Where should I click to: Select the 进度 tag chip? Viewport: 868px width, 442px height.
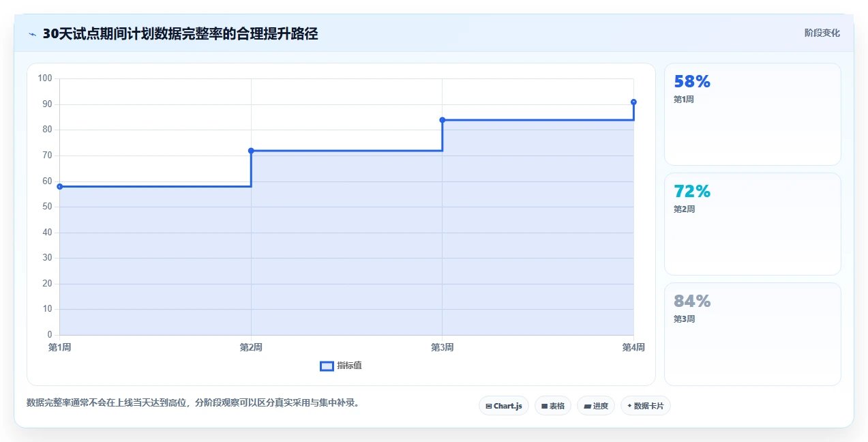(595, 406)
